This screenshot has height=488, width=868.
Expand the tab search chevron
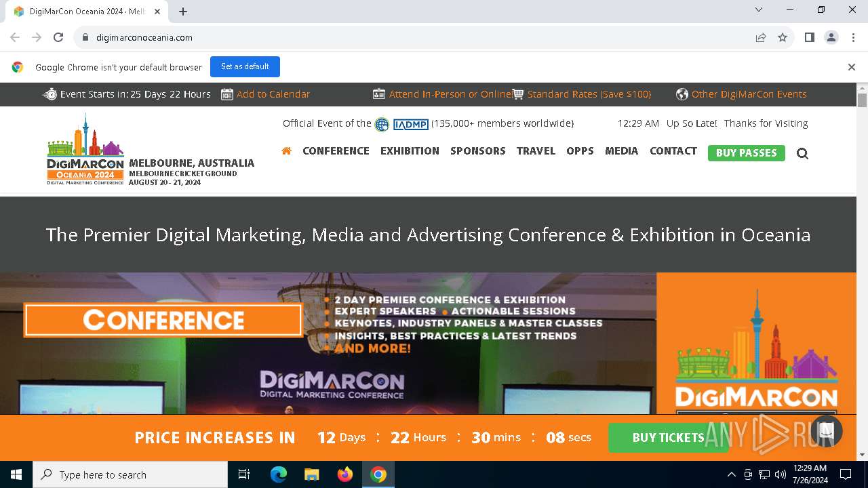(759, 10)
